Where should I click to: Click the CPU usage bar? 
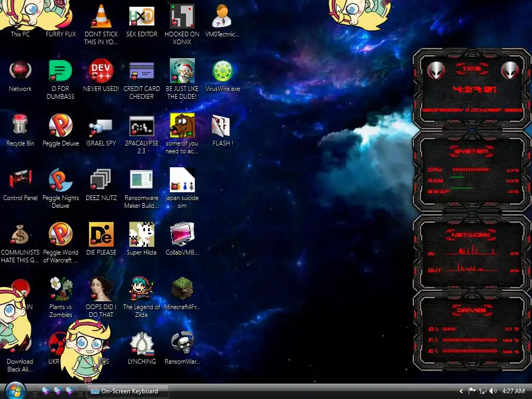(470, 169)
